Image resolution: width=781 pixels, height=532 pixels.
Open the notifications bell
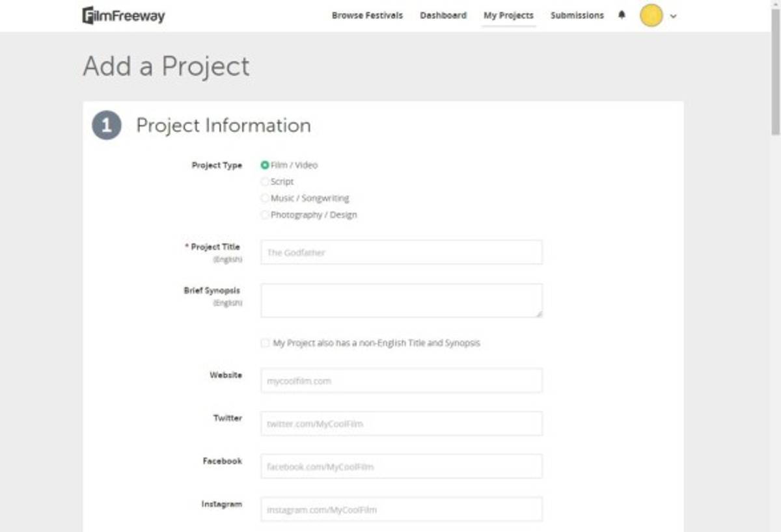point(622,15)
